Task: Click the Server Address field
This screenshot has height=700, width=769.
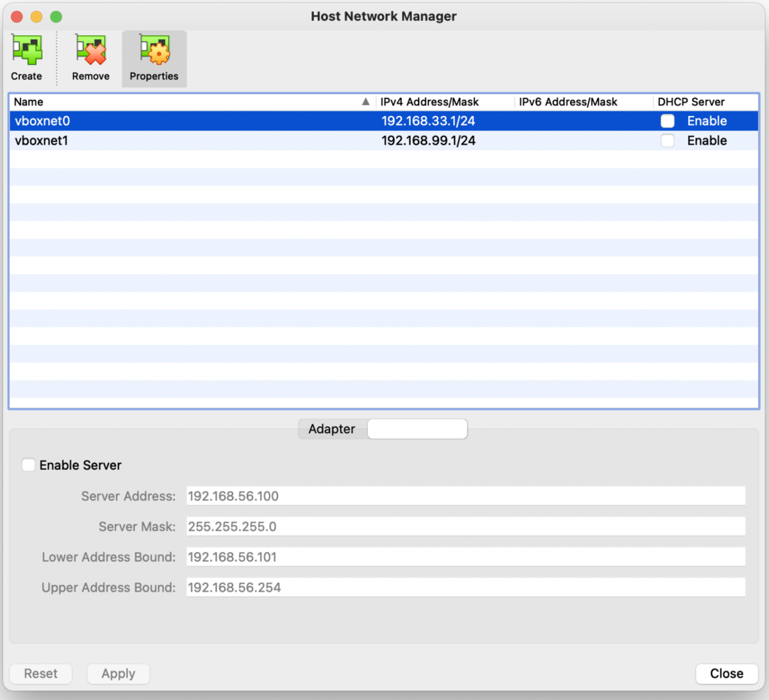Action: point(466,496)
